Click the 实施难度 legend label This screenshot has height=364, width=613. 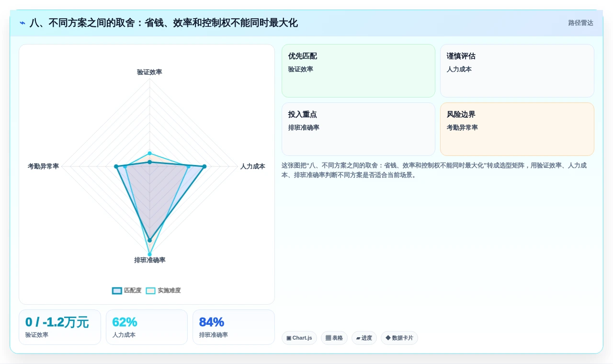(169, 291)
